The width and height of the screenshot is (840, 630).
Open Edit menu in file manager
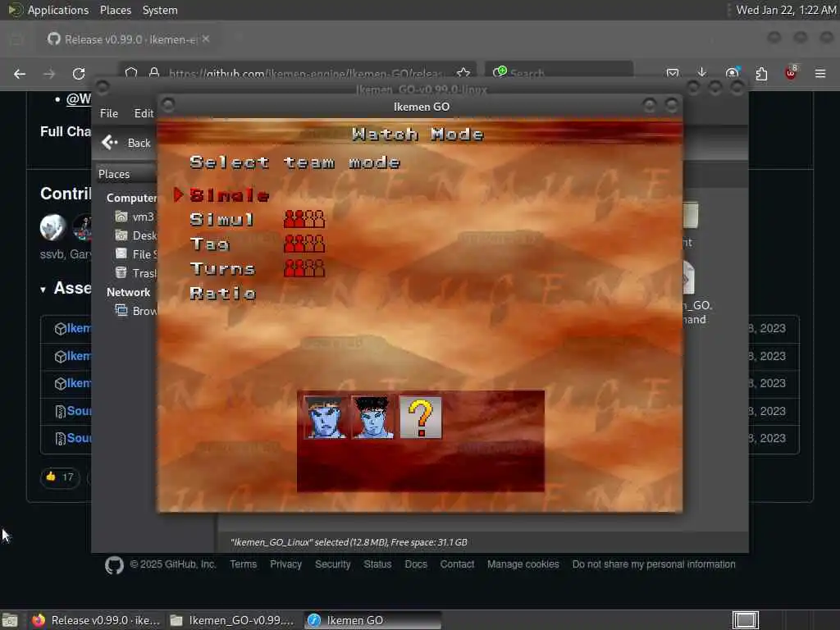(x=143, y=113)
